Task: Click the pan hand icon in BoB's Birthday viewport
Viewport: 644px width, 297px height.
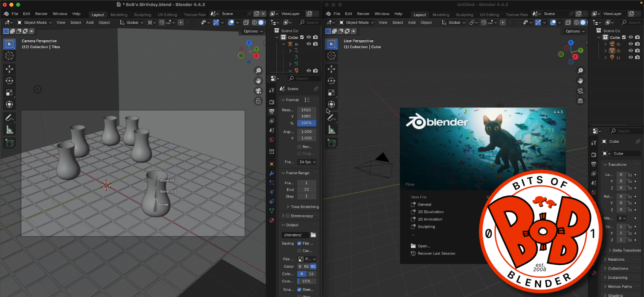Action: [x=258, y=81]
